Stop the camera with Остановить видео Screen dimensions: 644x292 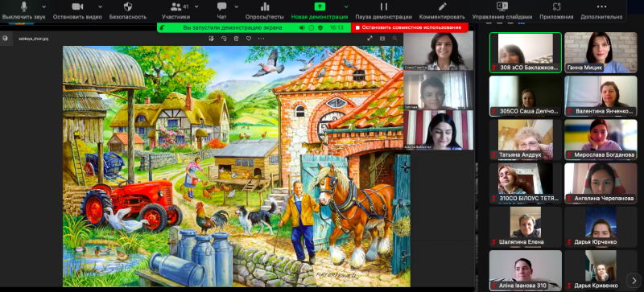coord(77,11)
